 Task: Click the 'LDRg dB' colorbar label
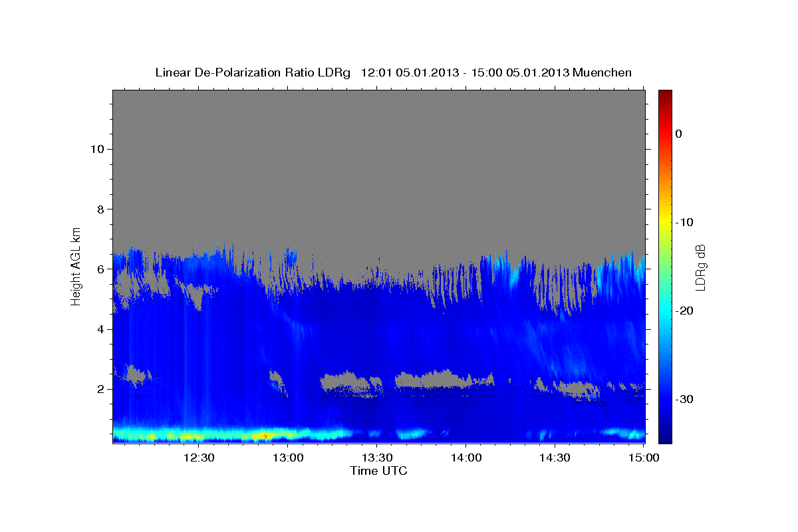tap(700, 267)
